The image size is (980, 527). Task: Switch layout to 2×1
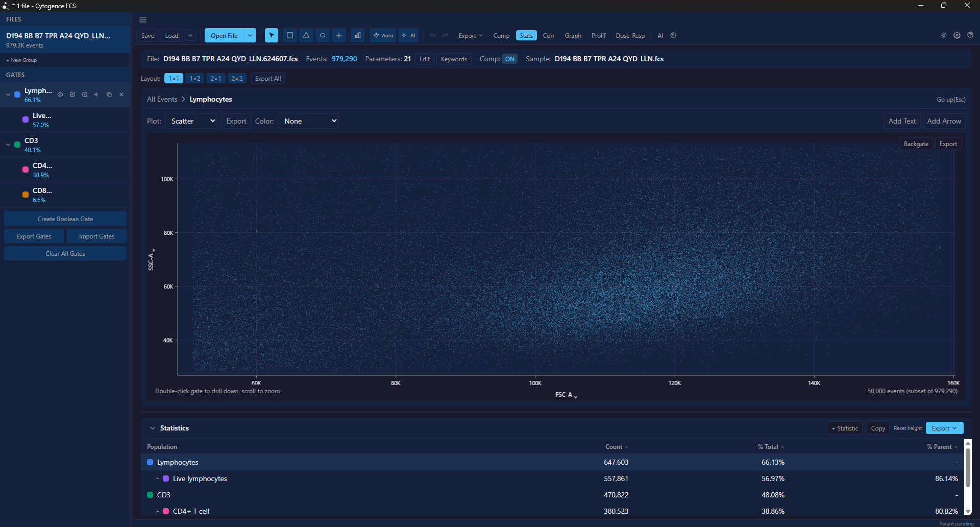[x=216, y=78]
